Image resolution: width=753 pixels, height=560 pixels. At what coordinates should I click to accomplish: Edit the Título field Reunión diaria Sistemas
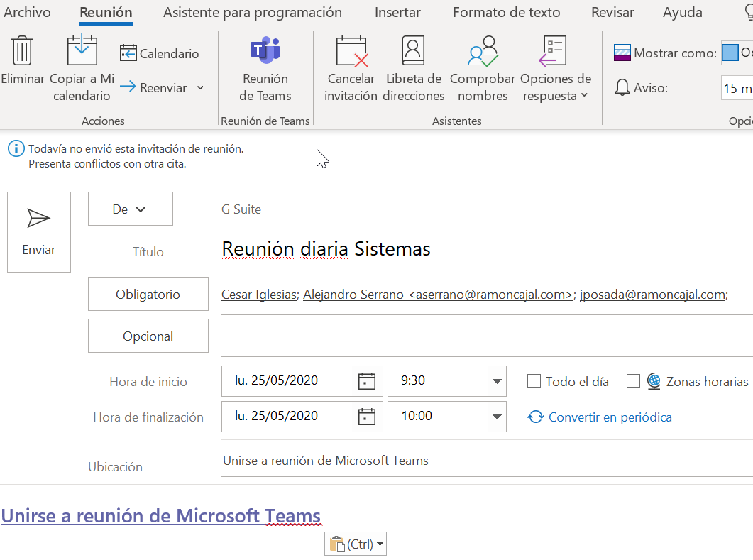pos(487,249)
